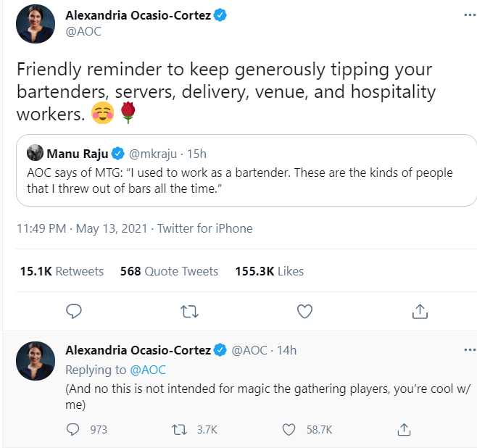
Task: Click the Twitter for iPhone source link
Action: (x=205, y=228)
